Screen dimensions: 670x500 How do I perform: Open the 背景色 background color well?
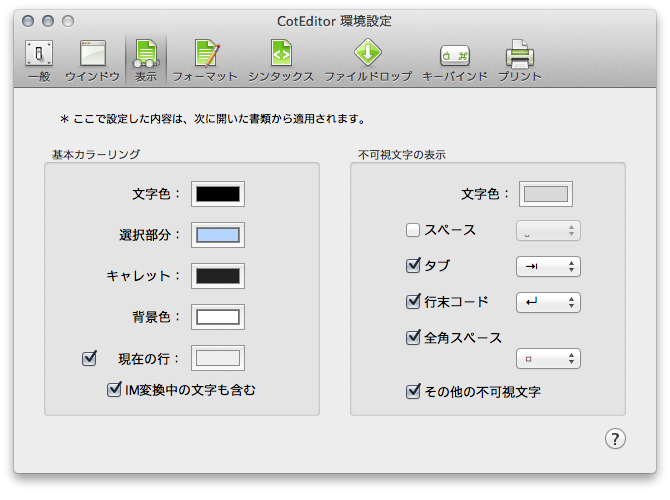tap(218, 317)
